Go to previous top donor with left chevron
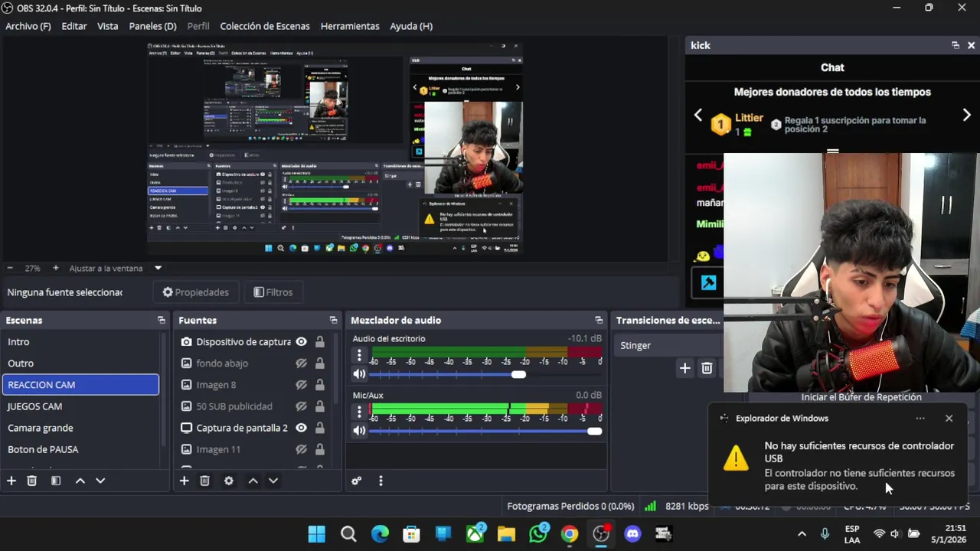 (x=697, y=115)
